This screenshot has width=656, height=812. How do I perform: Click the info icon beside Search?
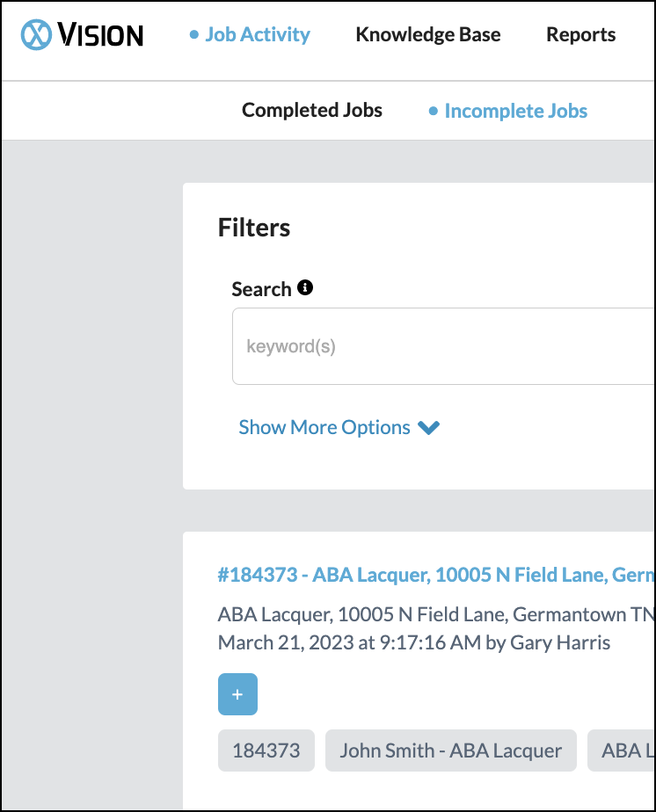(x=305, y=287)
